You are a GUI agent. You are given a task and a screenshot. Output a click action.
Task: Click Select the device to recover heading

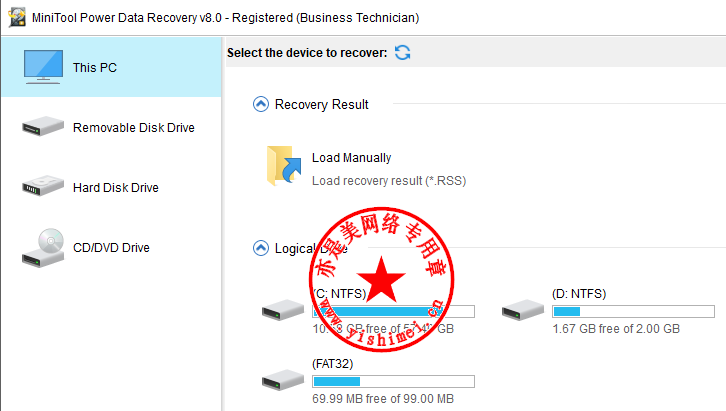click(307, 53)
